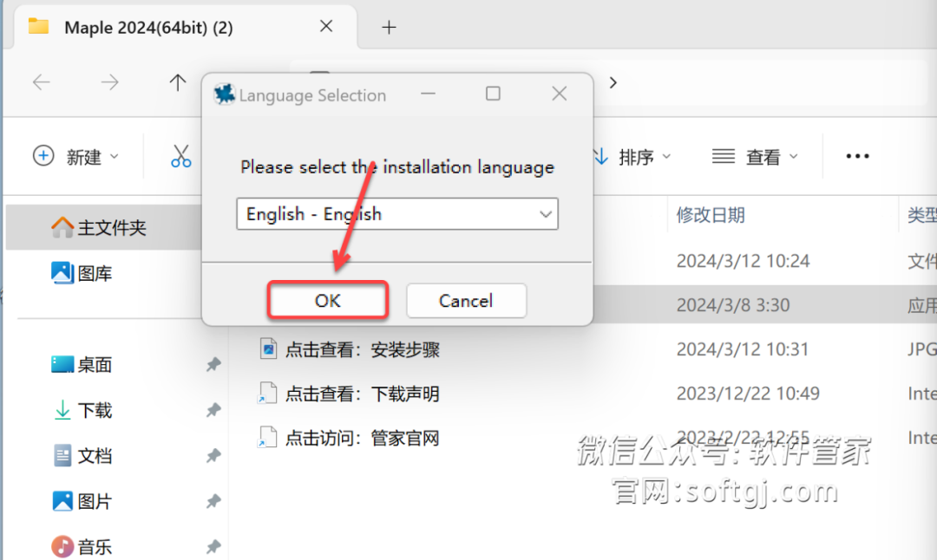Select file 点击查看：安装步骤

[x=362, y=349]
